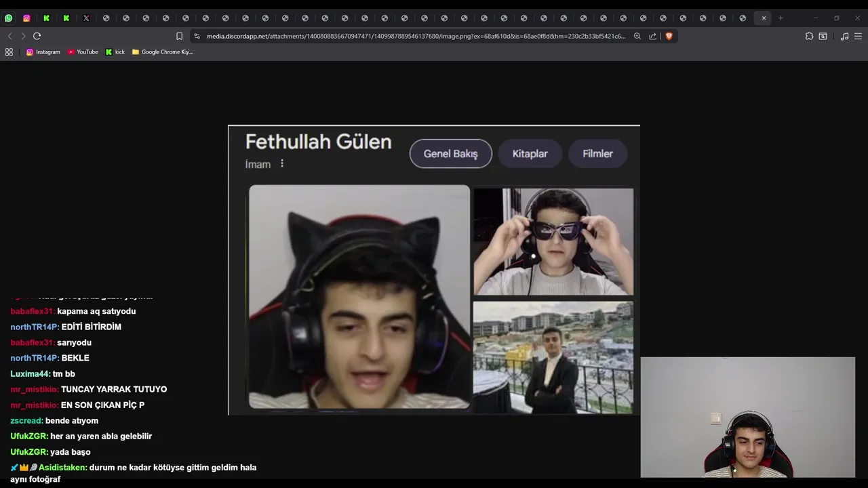This screenshot has width=868, height=488.
Task: Open the Instagram bookmark
Action: click(x=43, y=52)
